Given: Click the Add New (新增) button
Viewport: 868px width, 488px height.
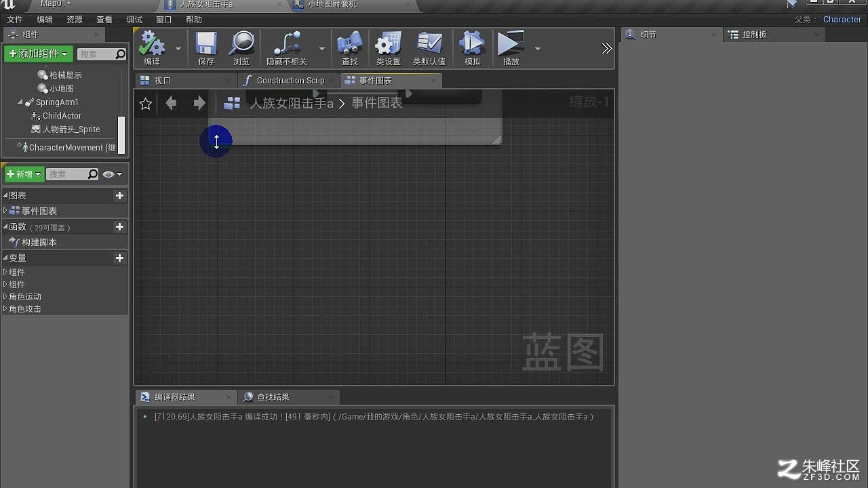Looking at the screenshot, I should (x=24, y=174).
